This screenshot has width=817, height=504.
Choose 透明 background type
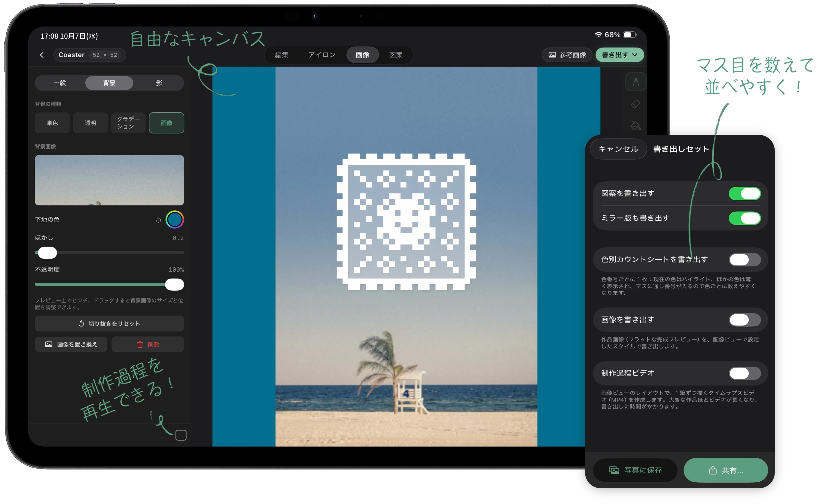[90, 123]
